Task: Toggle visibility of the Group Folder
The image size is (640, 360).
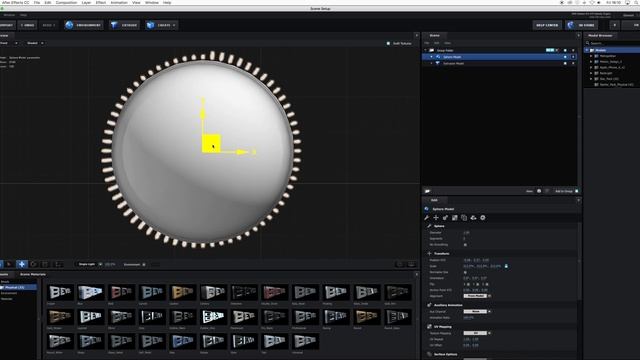Action: point(565,50)
